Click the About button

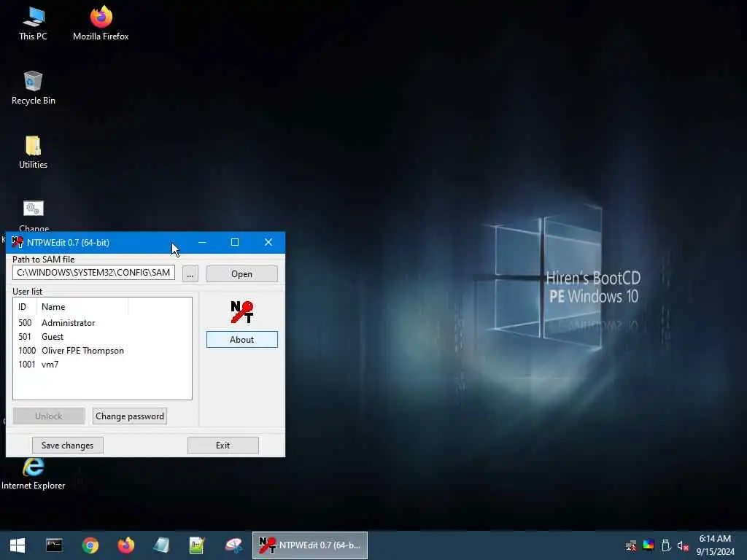[x=242, y=340]
